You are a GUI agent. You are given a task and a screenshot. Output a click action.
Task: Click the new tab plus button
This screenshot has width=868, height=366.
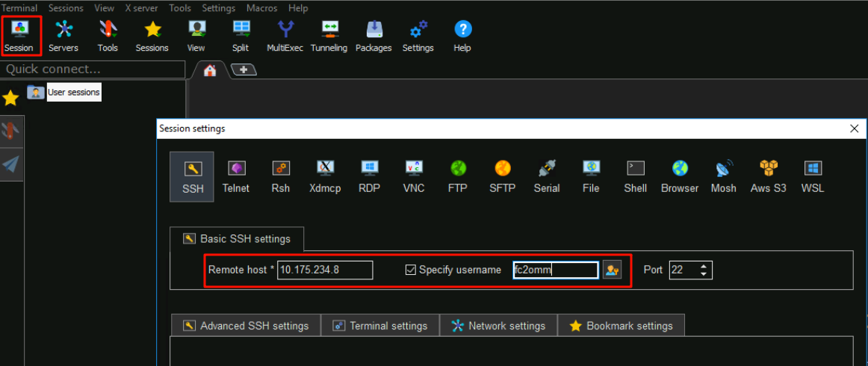click(x=244, y=69)
